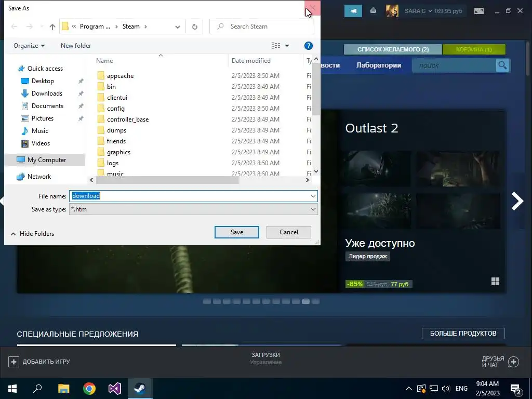Image resolution: width=532 pixels, height=399 pixels.
Task: Select the clientui folder
Action: click(x=117, y=97)
